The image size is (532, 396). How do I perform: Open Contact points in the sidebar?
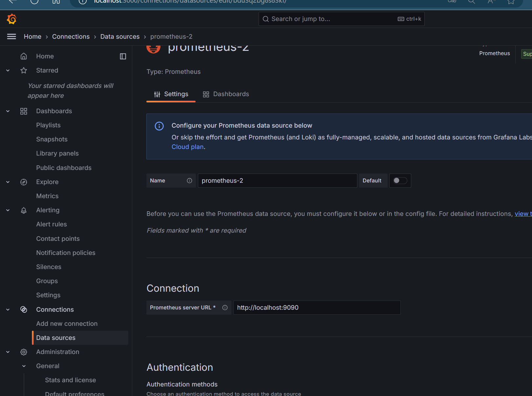pyautogui.click(x=58, y=239)
